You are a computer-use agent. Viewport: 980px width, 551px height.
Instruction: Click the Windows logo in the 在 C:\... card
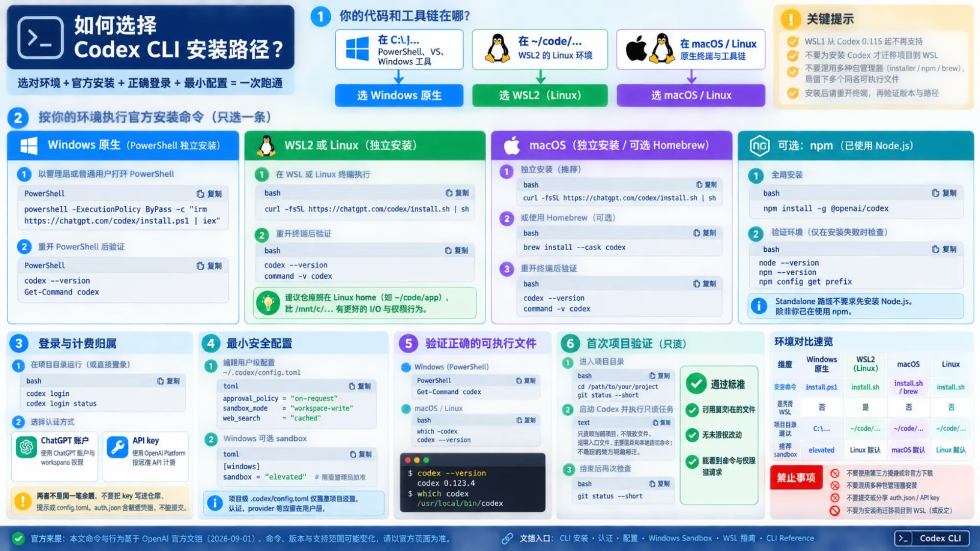[357, 49]
